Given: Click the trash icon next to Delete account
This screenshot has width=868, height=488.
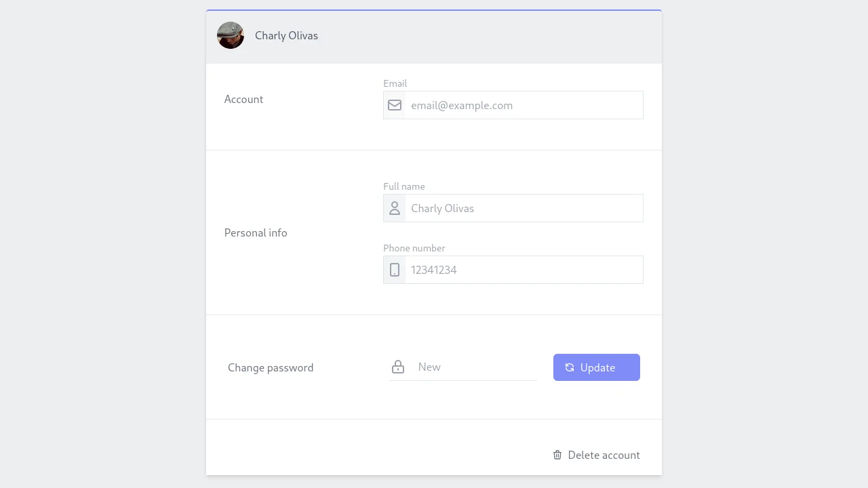Looking at the screenshot, I should 557,455.
